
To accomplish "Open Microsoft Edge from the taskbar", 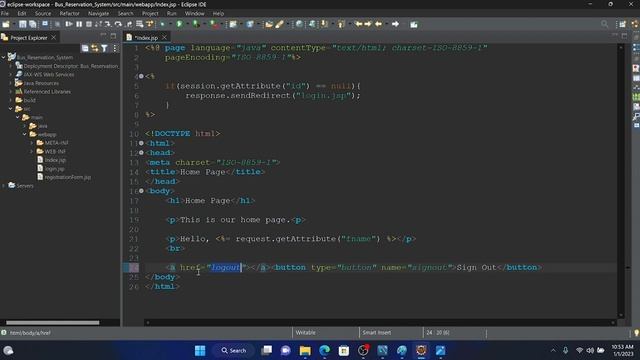I will (324, 351).
